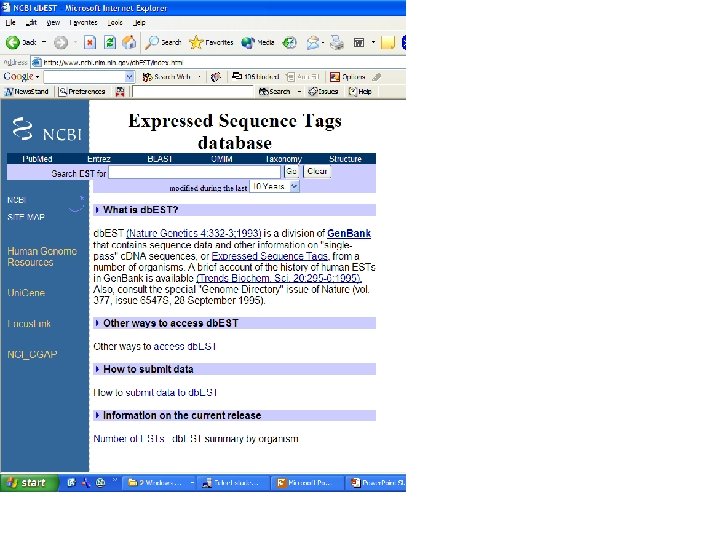Open Google toolbar Options
Image resolution: width=720 pixels, height=540 pixels.
point(348,77)
